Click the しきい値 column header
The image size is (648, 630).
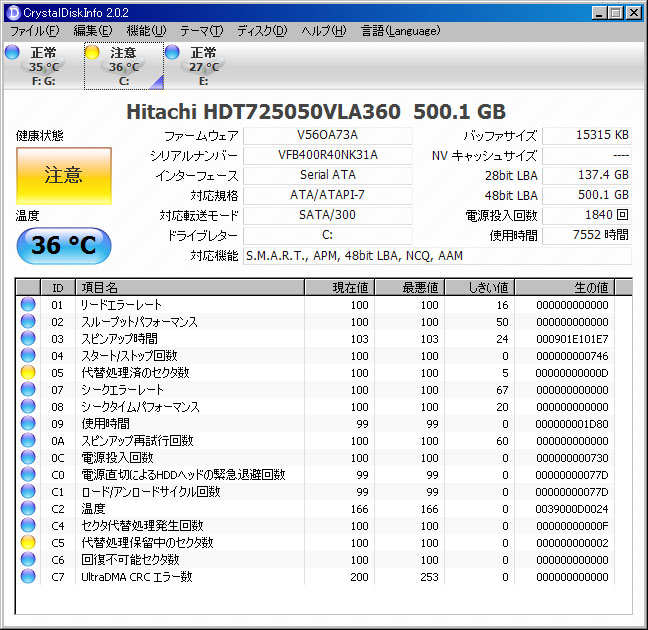click(x=479, y=287)
